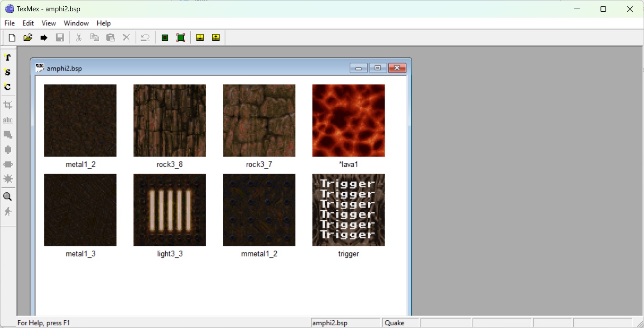644x328 pixels.
Task: Click the 'rock3_7' texture name label
Action: (259, 165)
